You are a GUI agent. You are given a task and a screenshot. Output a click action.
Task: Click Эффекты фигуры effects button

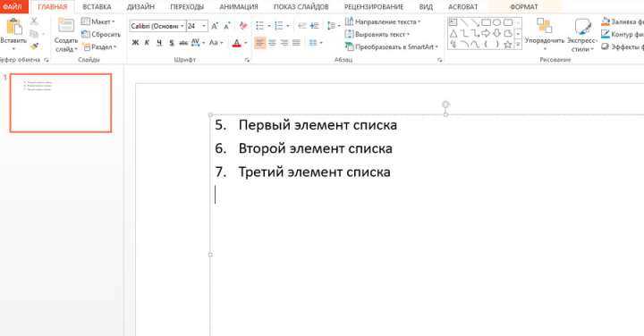(623, 47)
